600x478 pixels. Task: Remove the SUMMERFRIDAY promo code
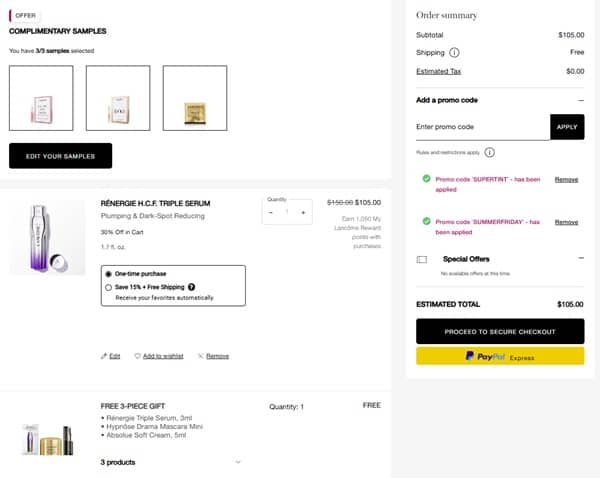coord(566,222)
